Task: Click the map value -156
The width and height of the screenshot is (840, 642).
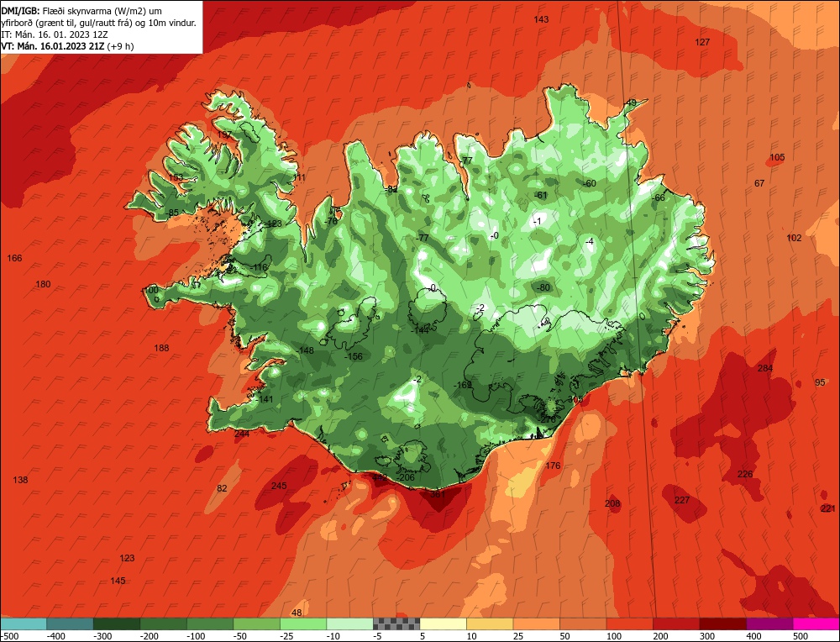Action: click(354, 356)
